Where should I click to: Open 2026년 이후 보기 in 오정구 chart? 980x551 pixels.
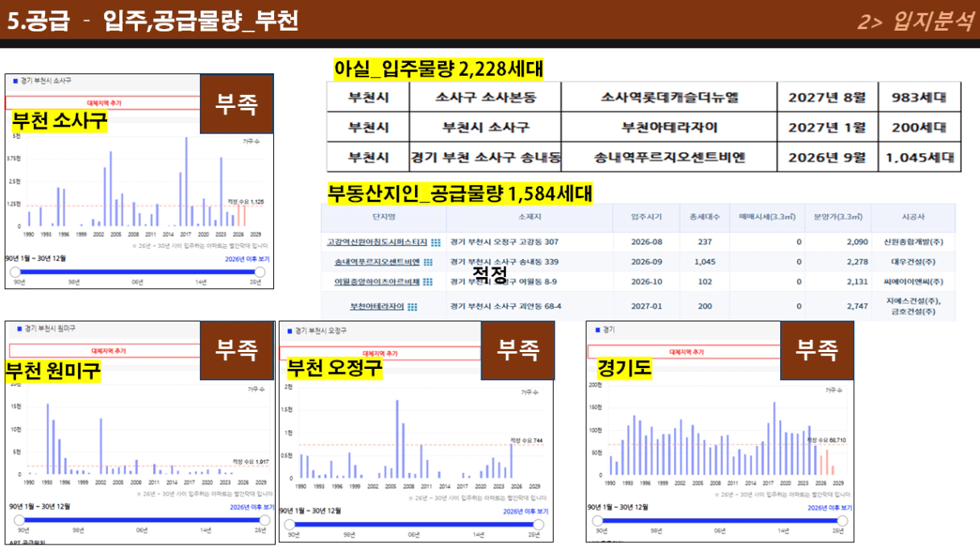coord(525,512)
